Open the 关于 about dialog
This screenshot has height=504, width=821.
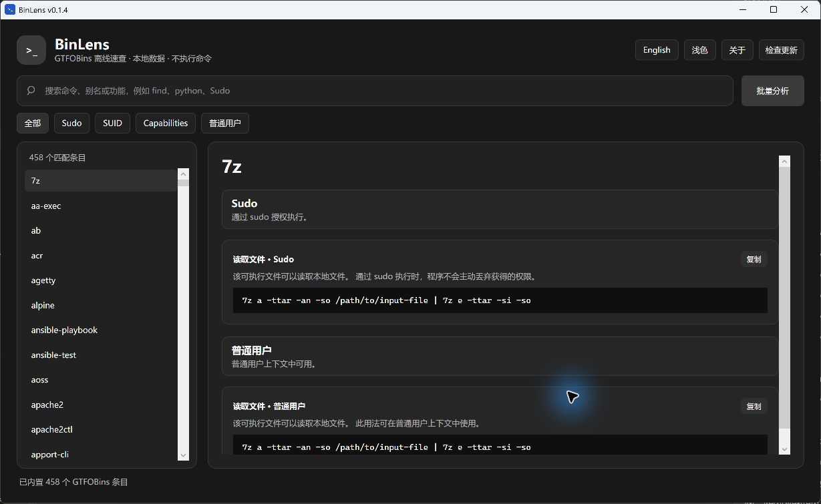pyautogui.click(x=737, y=50)
